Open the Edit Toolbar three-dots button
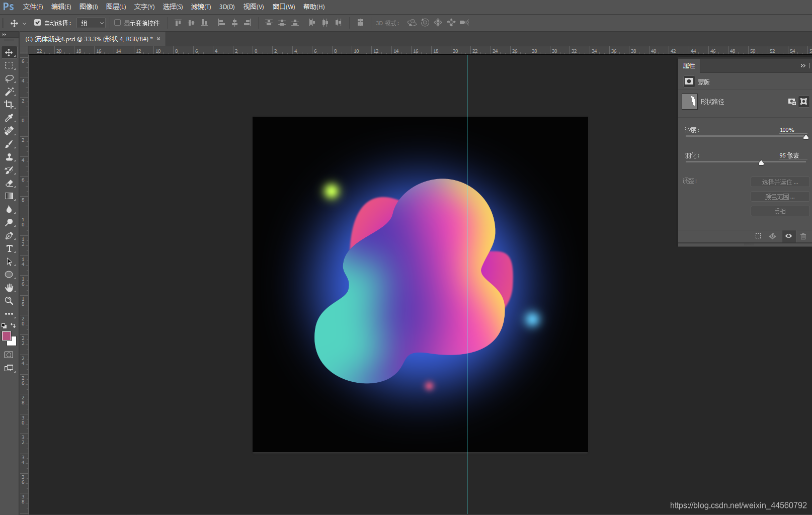This screenshot has width=812, height=515. 9,314
